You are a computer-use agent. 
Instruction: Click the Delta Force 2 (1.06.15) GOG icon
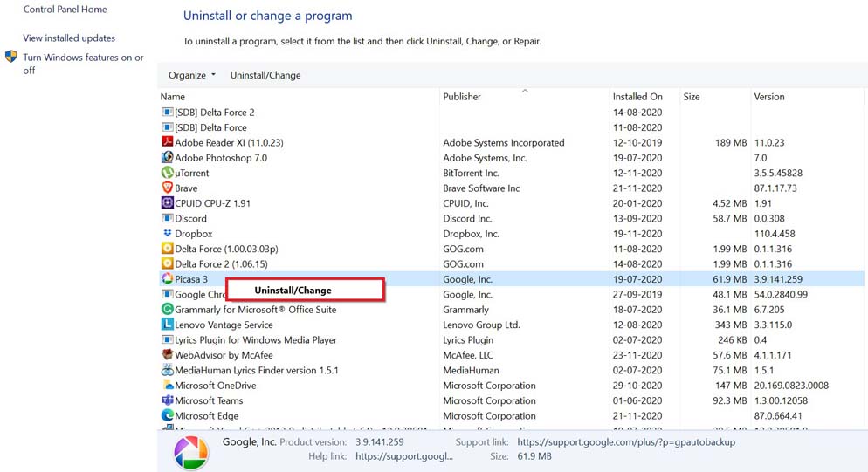[x=167, y=263]
